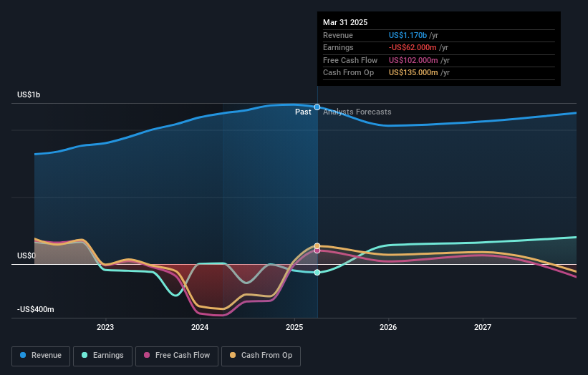Click the 2023 x-axis label
588x375 pixels.
[x=105, y=327]
